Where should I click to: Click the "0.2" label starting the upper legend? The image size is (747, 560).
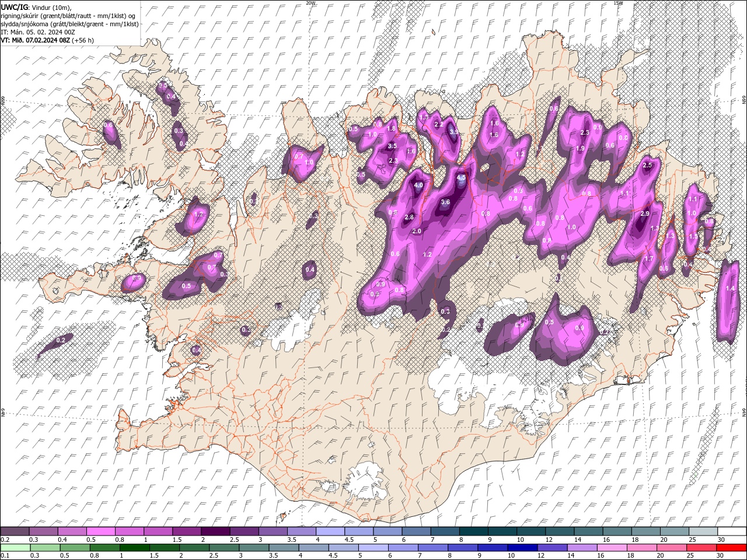[5, 540]
